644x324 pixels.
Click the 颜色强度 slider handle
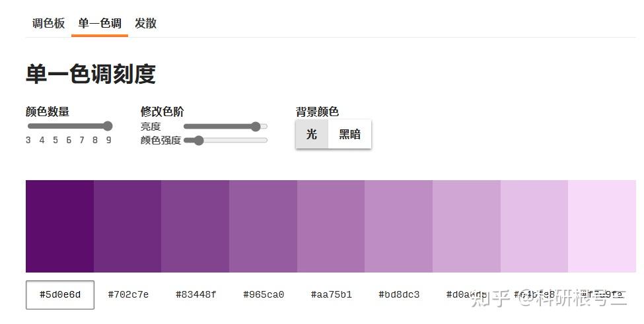[199, 141]
